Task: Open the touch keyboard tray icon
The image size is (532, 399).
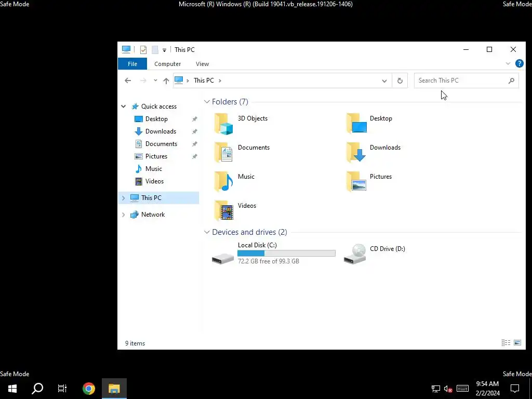Action: pyautogui.click(x=462, y=389)
